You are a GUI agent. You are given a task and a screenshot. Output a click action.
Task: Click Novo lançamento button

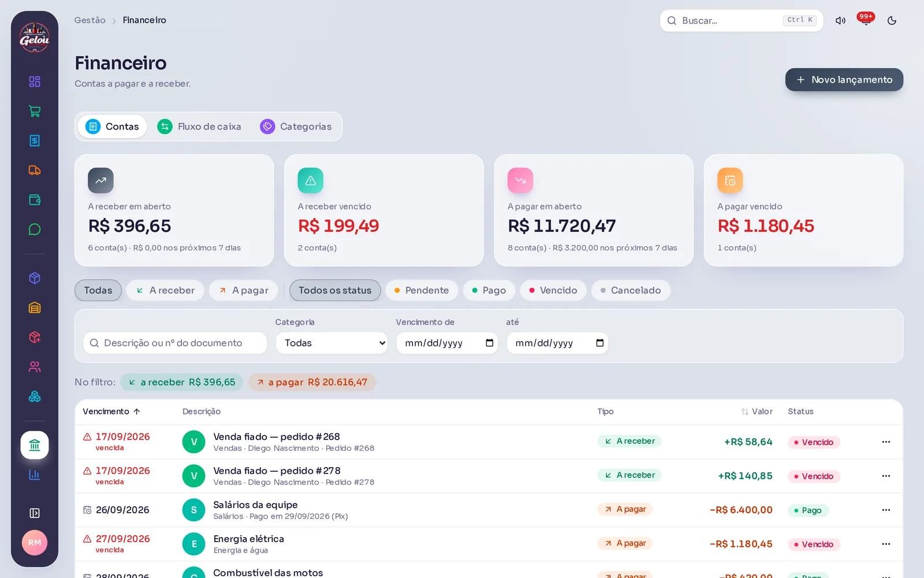tap(844, 80)
